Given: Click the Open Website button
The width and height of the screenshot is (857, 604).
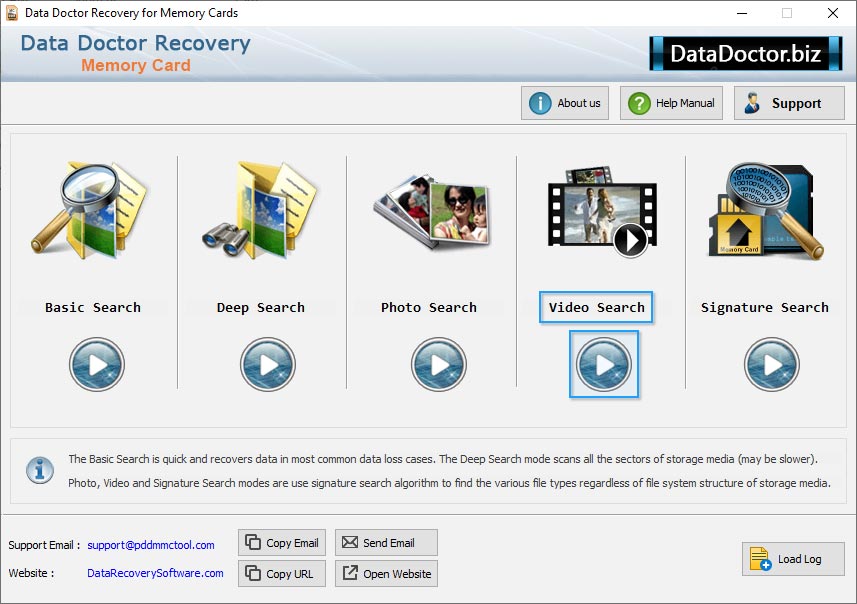Looking at the screenshot, I should coord(386,573).
